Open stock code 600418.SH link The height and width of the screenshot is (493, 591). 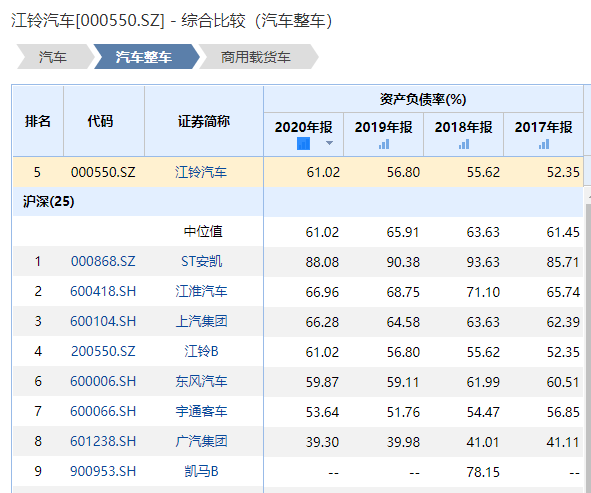[103, 291]
